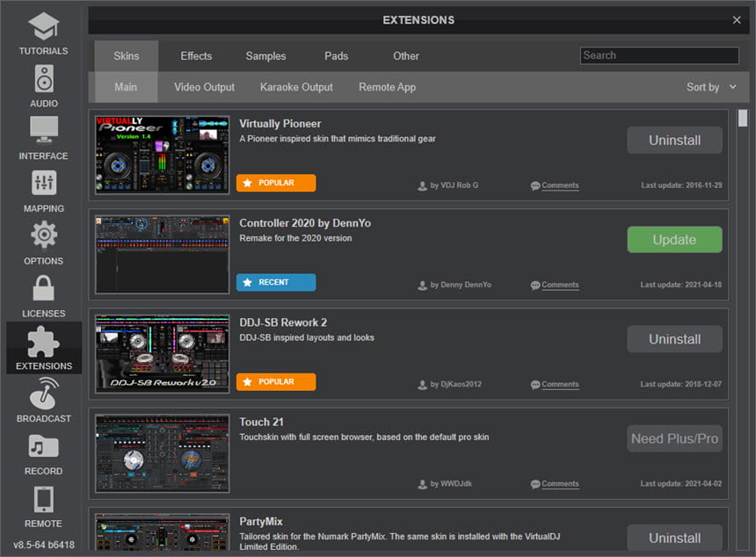The height and width of the screenshot is (557, 756).
Task: Click the DDJ-SB Rework 2 skin thumbnail
Action: point(162,354)
